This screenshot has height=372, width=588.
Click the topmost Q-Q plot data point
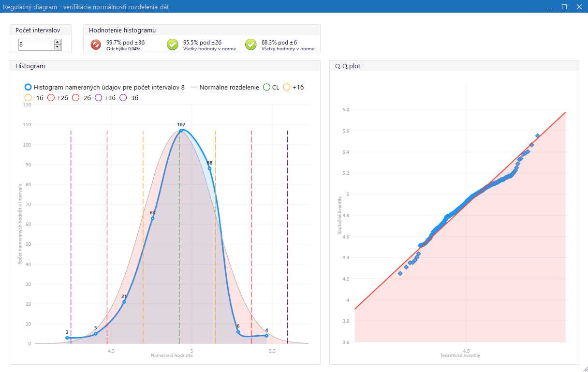538,136
